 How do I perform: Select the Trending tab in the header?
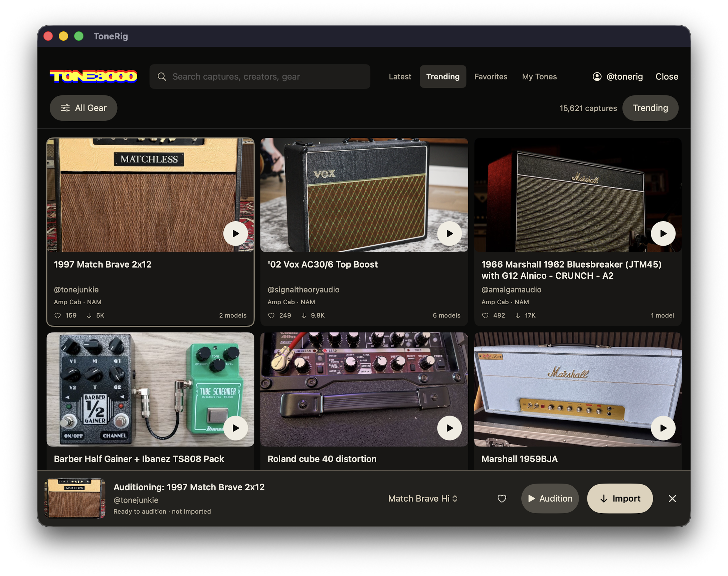[443, 76]
